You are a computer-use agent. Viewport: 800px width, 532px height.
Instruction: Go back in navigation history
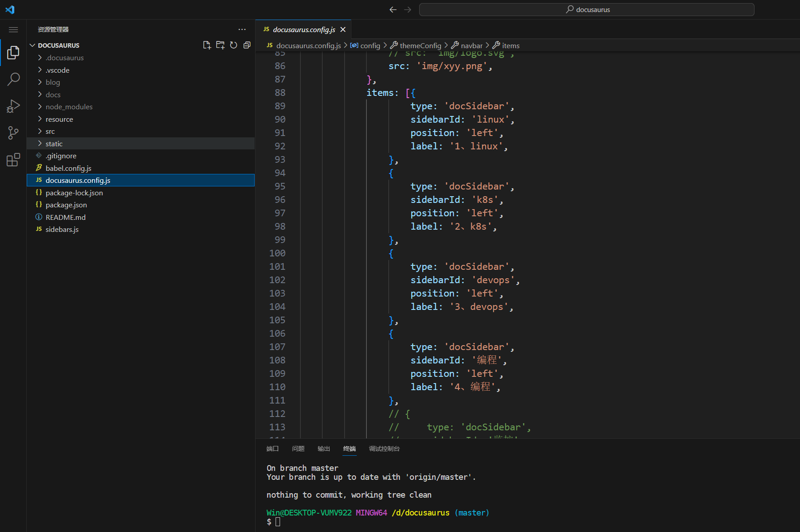point(393,9)
